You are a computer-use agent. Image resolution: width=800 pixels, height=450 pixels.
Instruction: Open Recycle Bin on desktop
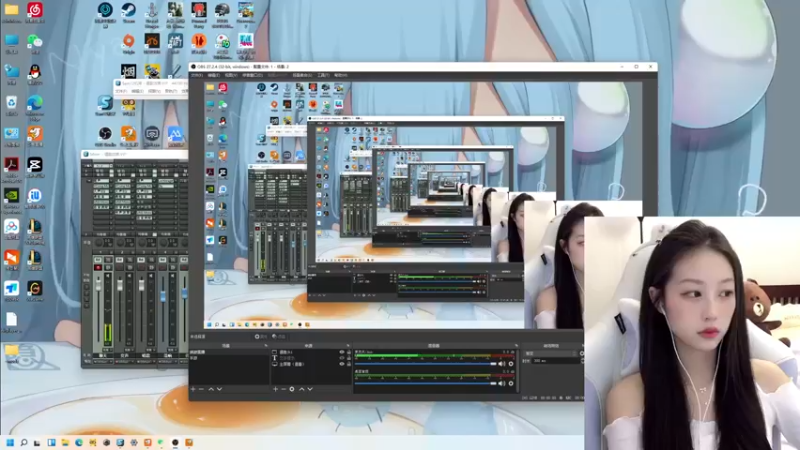click(x=11, y=105)
